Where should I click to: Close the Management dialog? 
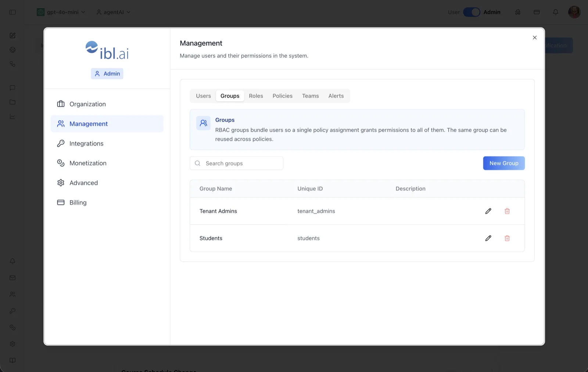click(x=535, y=37)
